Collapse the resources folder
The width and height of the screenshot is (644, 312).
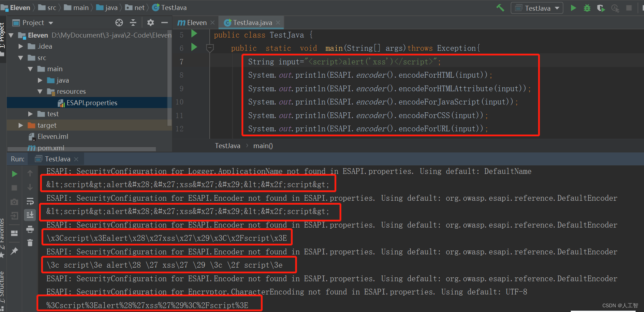40,92
